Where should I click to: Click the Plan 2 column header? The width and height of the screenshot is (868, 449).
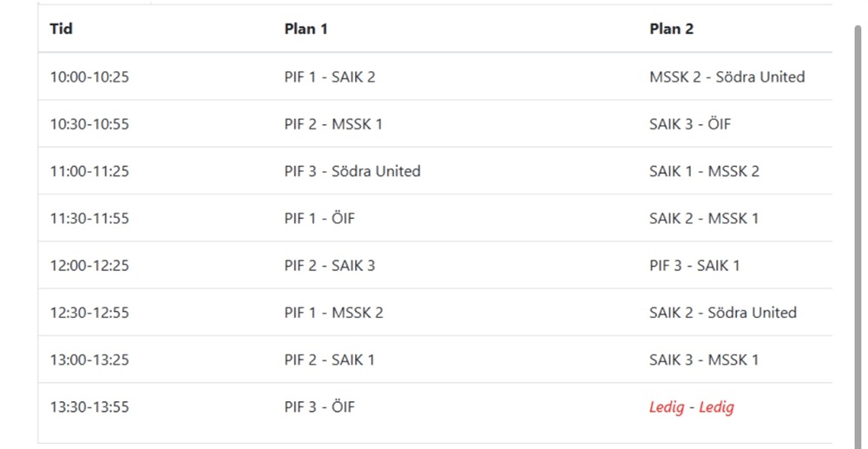point(672,29)
